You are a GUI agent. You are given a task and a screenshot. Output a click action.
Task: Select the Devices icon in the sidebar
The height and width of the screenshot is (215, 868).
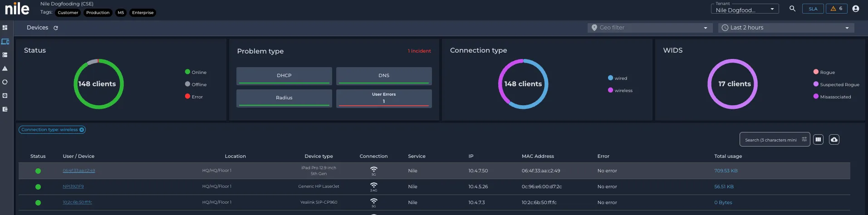coord(5,41)
